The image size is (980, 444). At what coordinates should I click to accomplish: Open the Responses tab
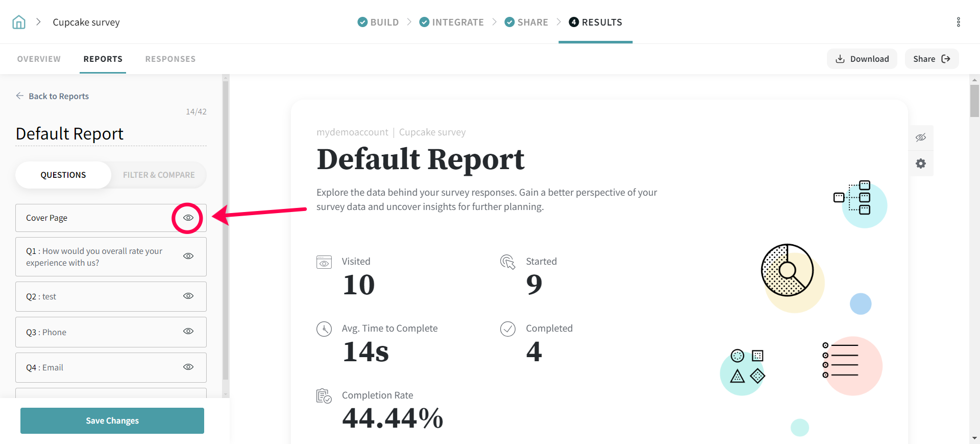170,59
